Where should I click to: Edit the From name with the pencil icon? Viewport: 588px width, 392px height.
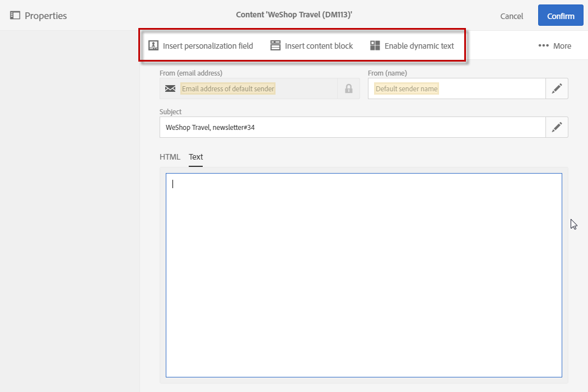click(x=557, y=88)
